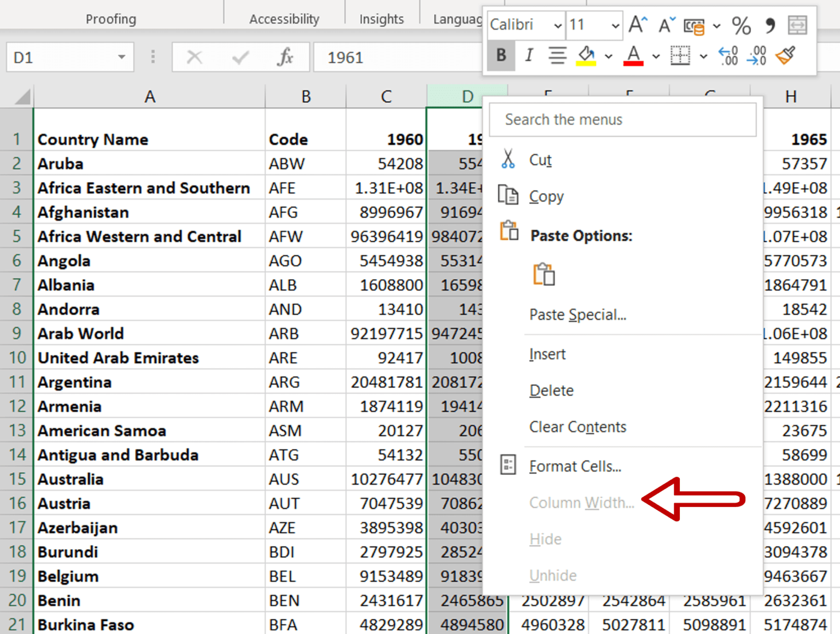Choose Clear Contents in context menu
840x634 pixels.
point(577,427)
